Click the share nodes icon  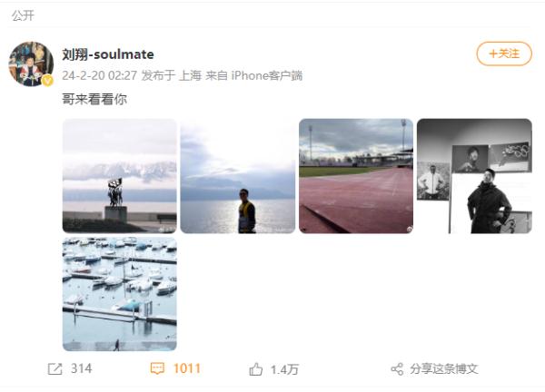[397, 369]
